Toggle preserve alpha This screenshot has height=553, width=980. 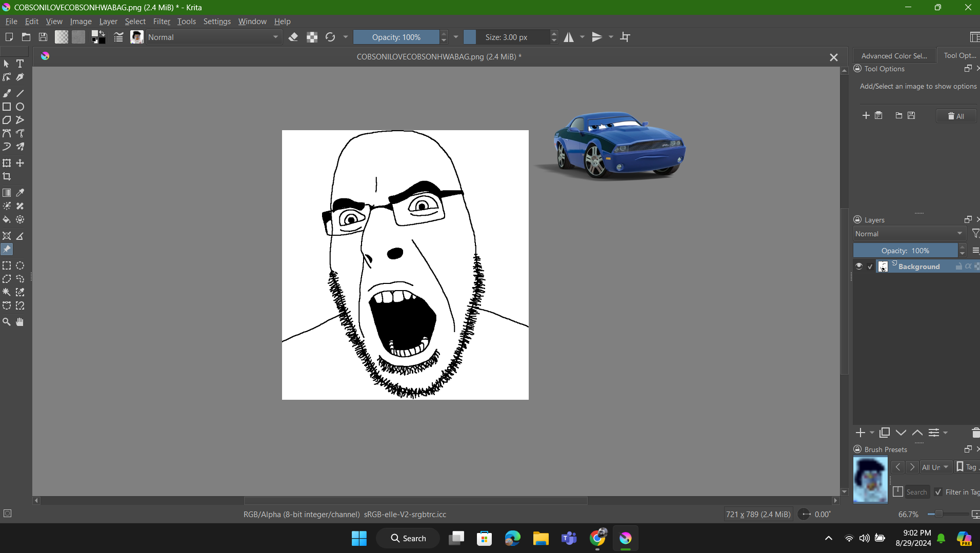click(312, 37)
